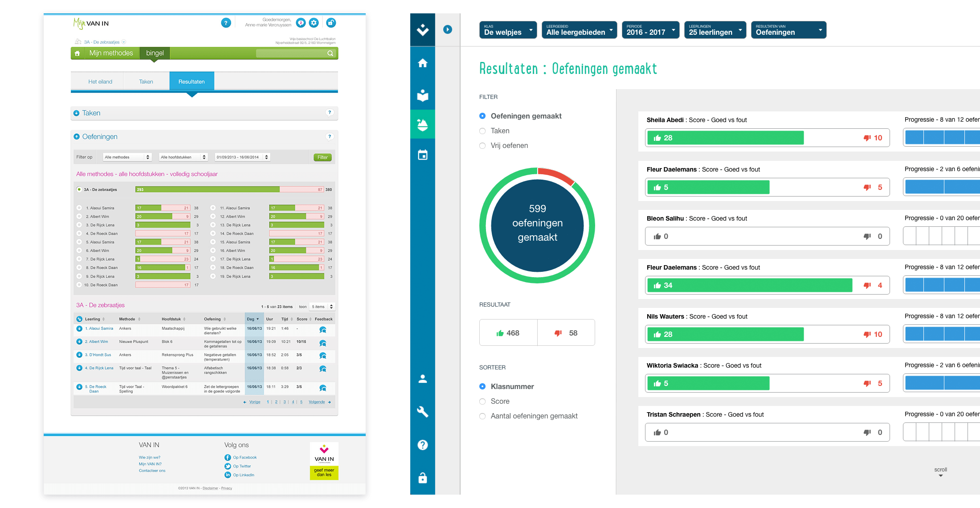Open the book reader icon in sidebar
This screenshot has height=508, width=980.
click(422, 95)
